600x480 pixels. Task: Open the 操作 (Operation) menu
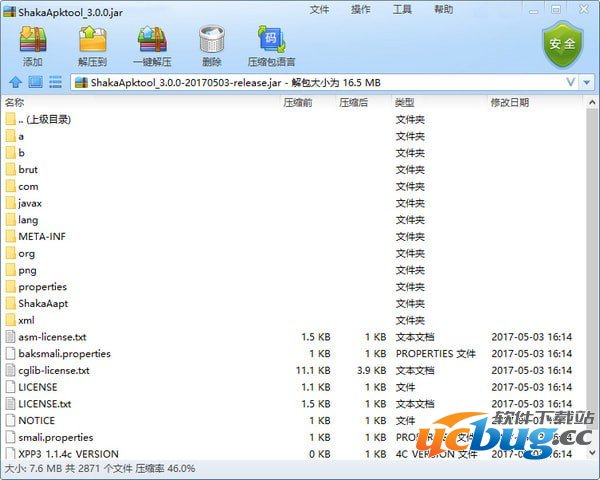(x=360, y=9)
